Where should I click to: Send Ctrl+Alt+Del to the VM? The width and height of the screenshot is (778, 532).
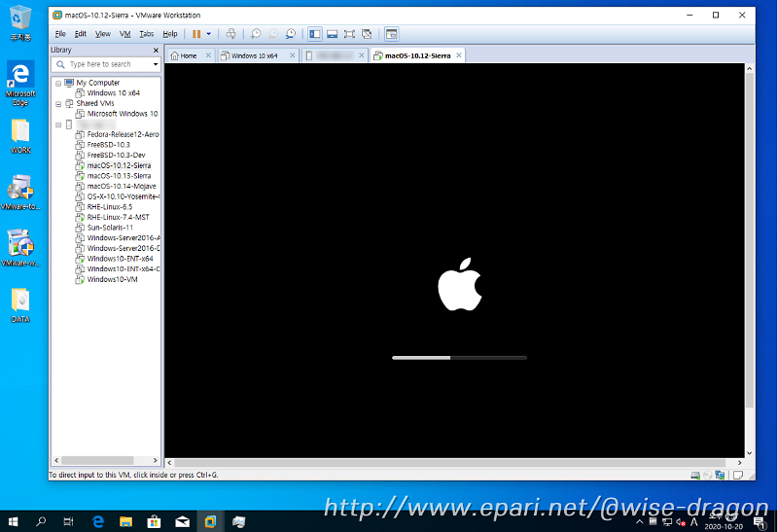230,34
